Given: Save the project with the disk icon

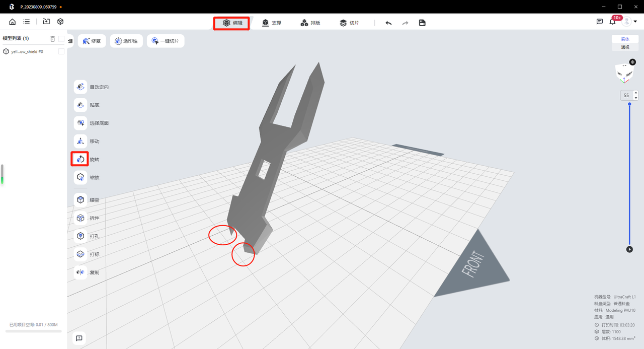Looking at the screenshot, I should (422, 23).
